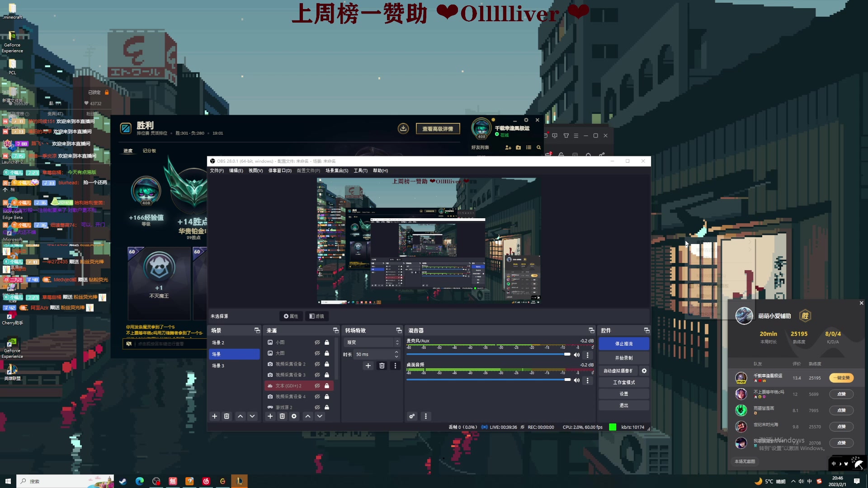Screen dimensions: 868x488
Task: Mute the 桌面音频 speaker icon
Action: [576, 380]
